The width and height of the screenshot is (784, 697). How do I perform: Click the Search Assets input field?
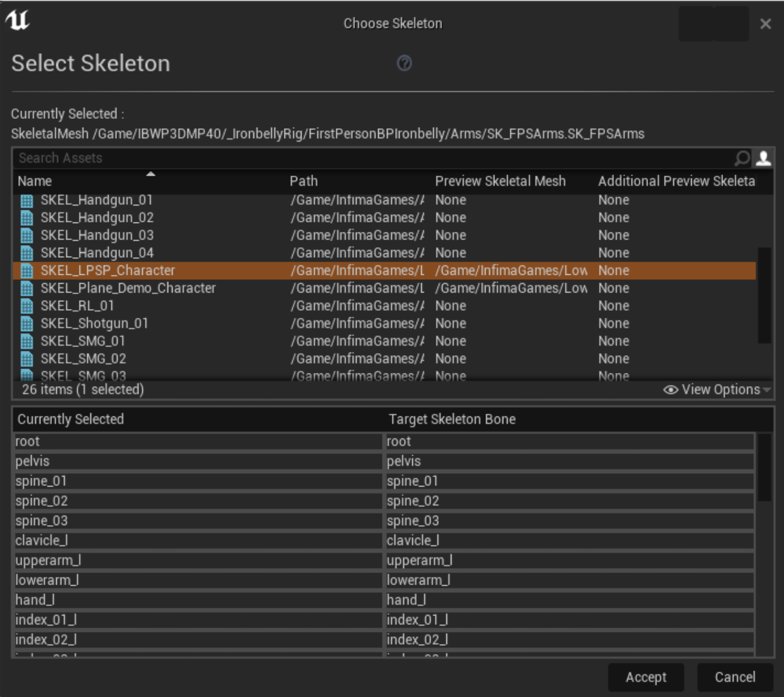[373, 158]
